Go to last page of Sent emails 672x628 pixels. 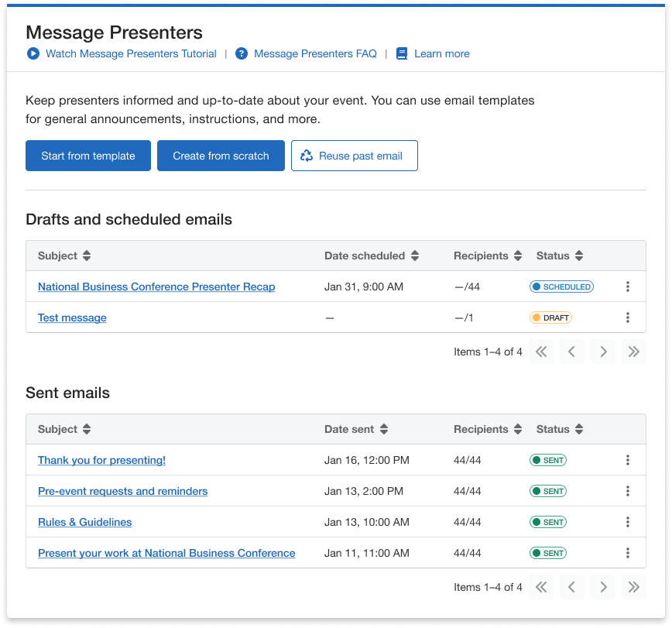(633, 587)
